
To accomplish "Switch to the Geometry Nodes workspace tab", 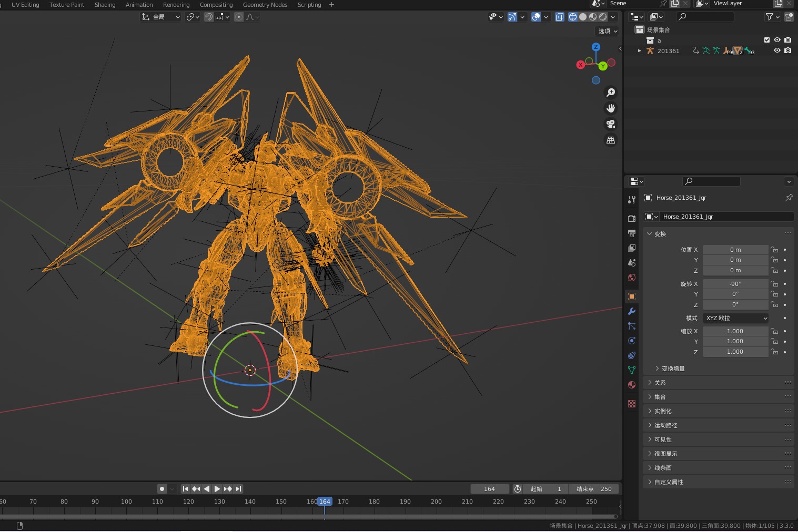I will [x=265, y=5].
